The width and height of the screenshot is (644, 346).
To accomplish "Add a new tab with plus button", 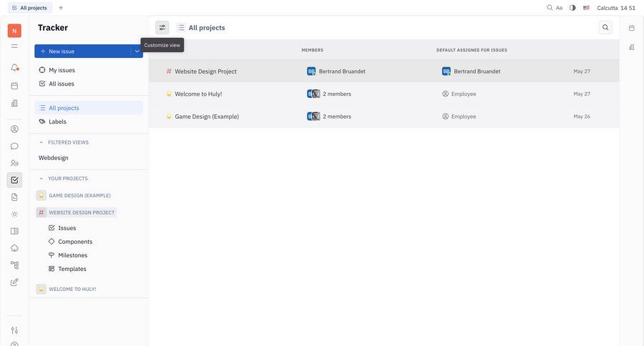I will click(x=61, y=8).
